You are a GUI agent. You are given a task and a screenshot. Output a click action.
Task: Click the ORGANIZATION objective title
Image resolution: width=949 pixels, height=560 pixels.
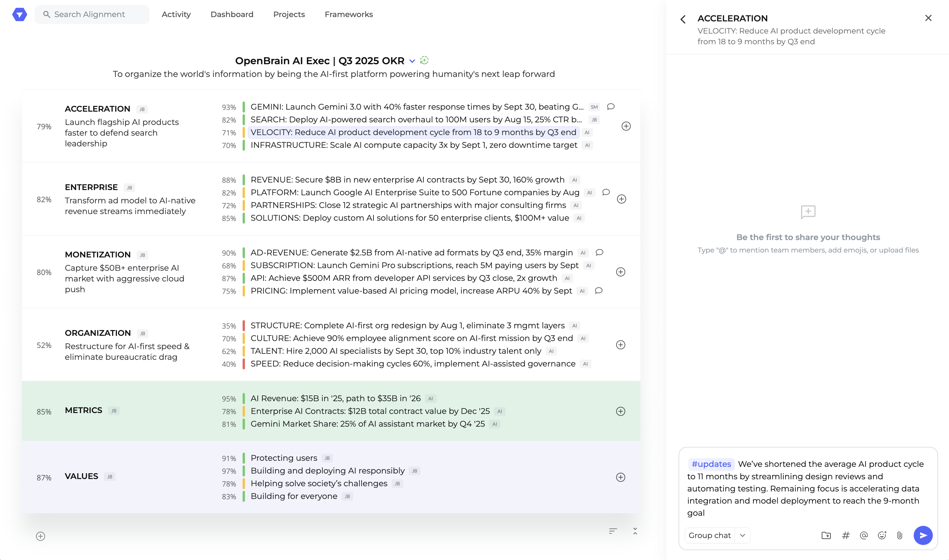[98, 333]
